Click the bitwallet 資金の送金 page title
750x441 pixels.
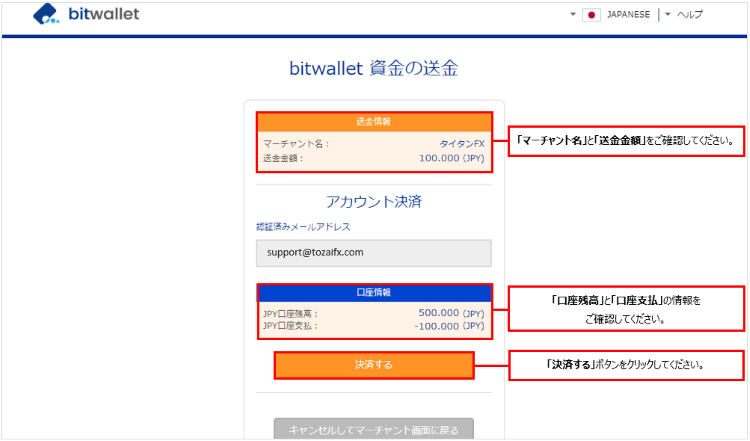(374, 68)
